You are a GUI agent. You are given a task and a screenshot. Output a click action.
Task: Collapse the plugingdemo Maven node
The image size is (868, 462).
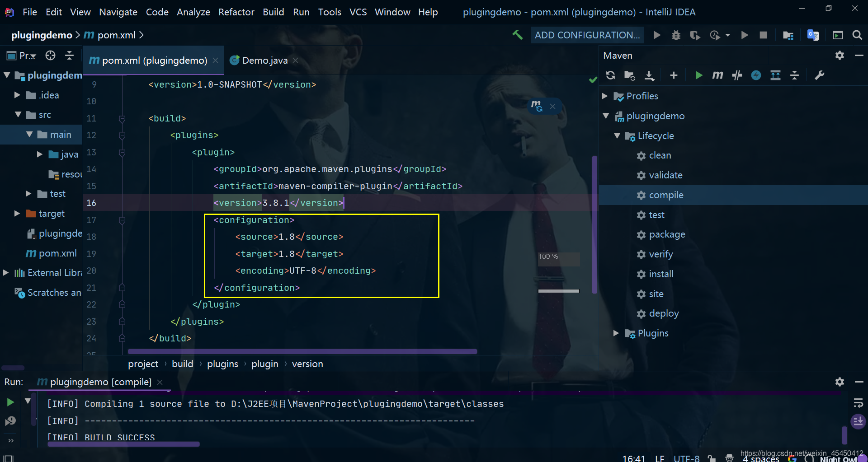606,116
